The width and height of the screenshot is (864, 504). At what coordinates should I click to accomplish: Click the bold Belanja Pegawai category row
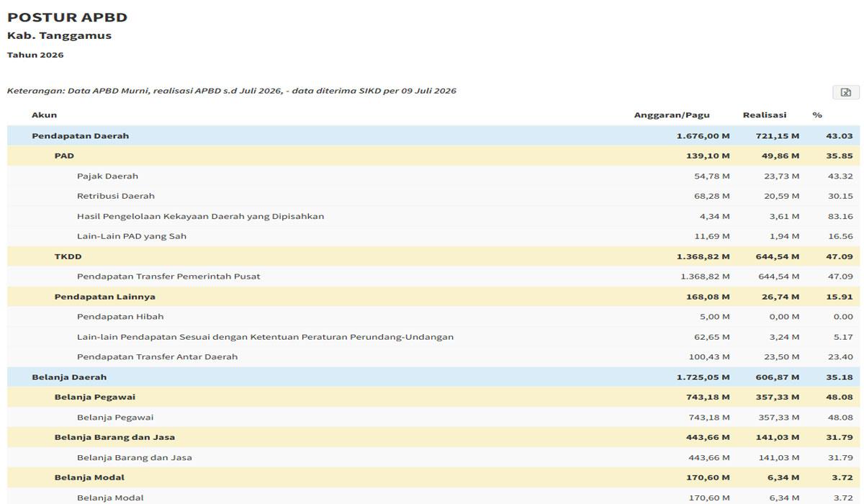[433, 397]
